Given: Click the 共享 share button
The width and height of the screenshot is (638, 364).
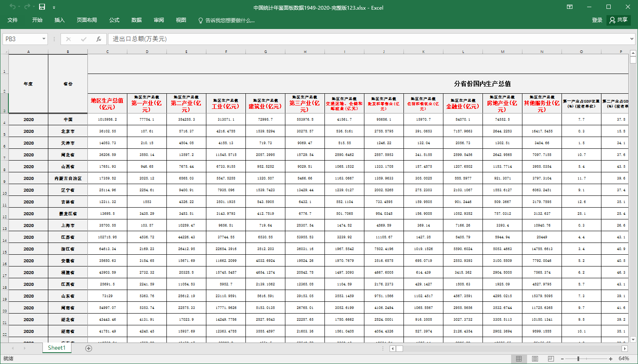Looking at the screenshot, I should click(x=619, y=20).
